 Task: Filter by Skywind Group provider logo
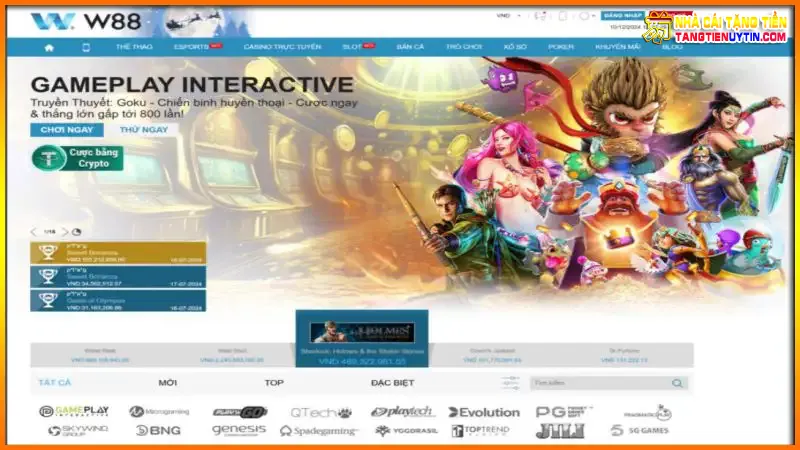pos(78,431)
